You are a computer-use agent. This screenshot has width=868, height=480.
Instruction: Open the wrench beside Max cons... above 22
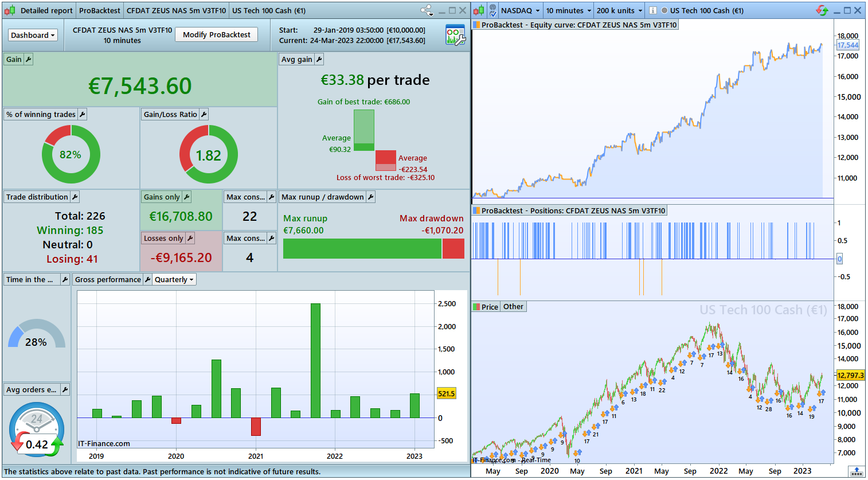[x=272, y=197]
